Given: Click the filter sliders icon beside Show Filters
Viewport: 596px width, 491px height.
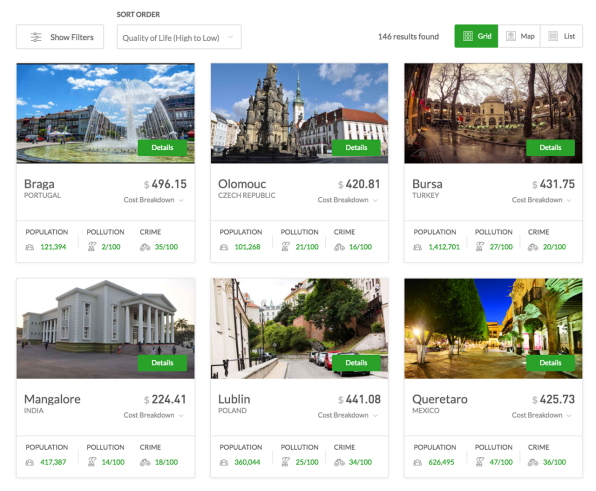Looking at the screenshot, I should [x=36, y=37].
